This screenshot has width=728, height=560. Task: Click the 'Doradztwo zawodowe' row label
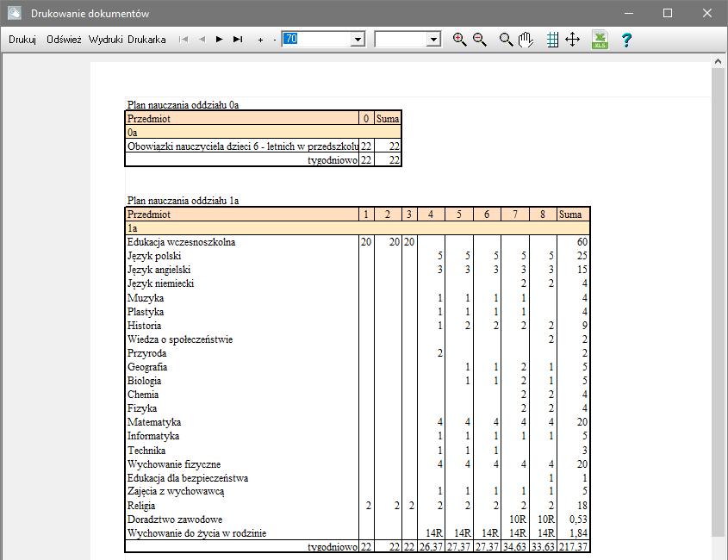175,520
